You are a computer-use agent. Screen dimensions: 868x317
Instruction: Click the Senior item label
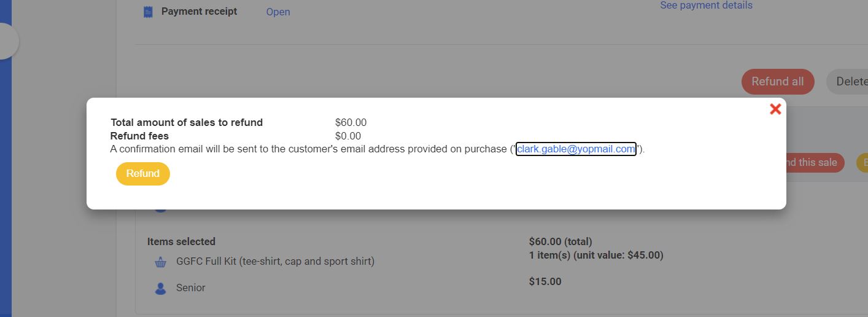point(191,288)
